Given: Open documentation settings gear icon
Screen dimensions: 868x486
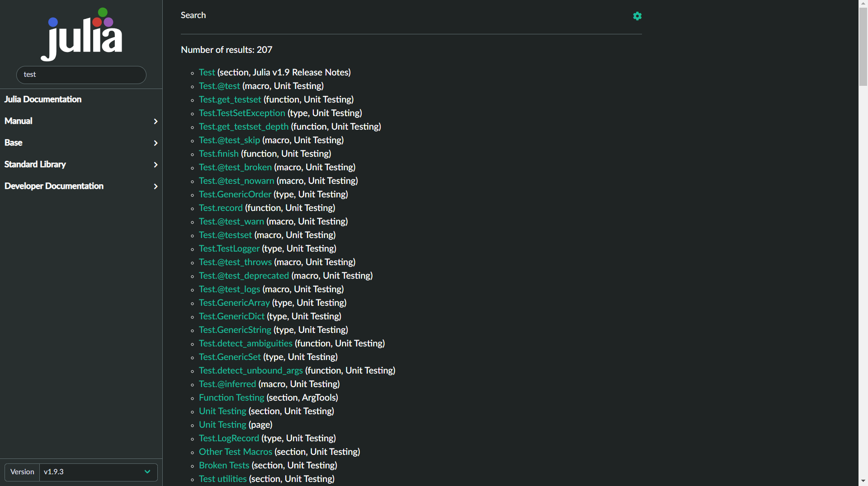Looking at the screenshot, I should click(x=637, y=16).
